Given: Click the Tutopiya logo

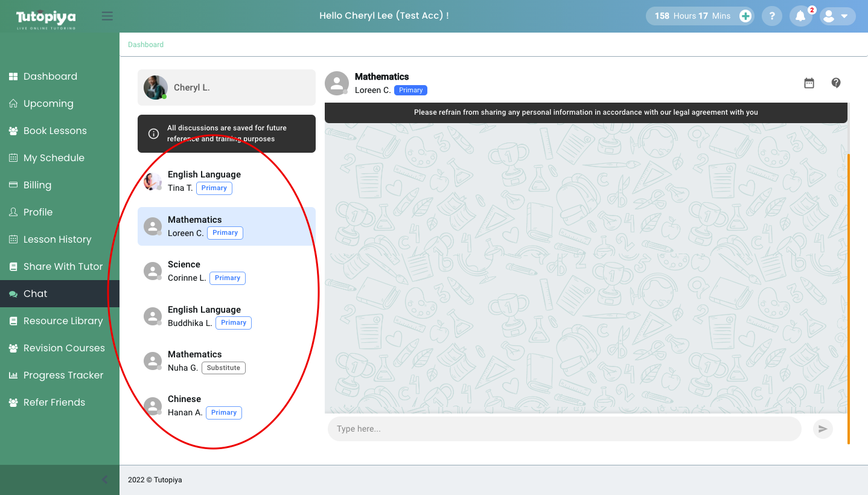Looking at the screenshot, I should (x=46, y=18).
